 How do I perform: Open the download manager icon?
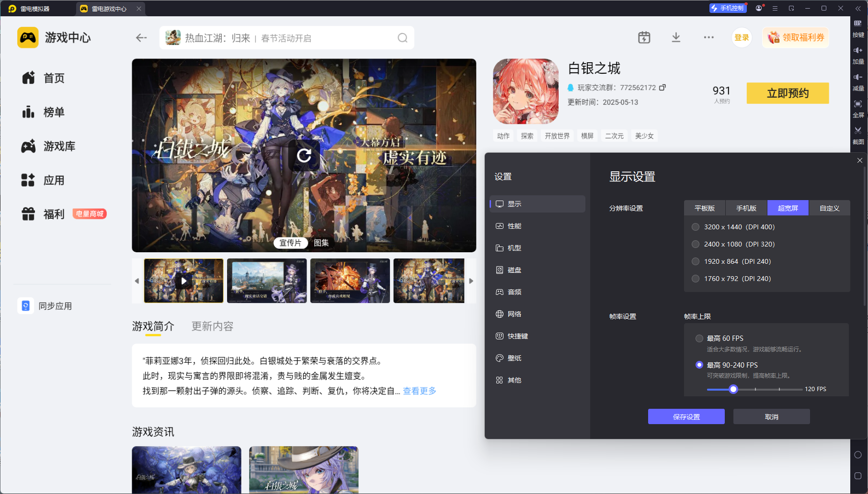pyautogui.click(x=676, y=37)
